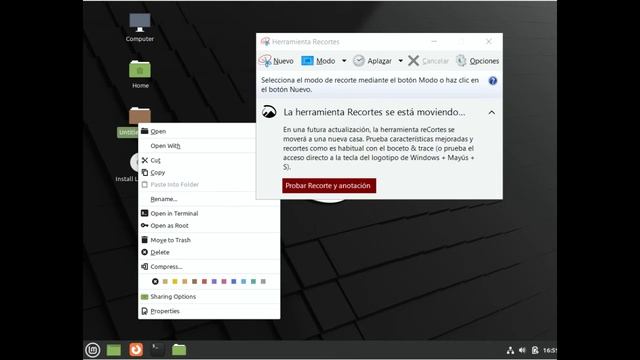The image size is (640, 360).
Task: Click the 'La herramienta Recortes se está moviendo...' heading
Action: coord(374,112)
